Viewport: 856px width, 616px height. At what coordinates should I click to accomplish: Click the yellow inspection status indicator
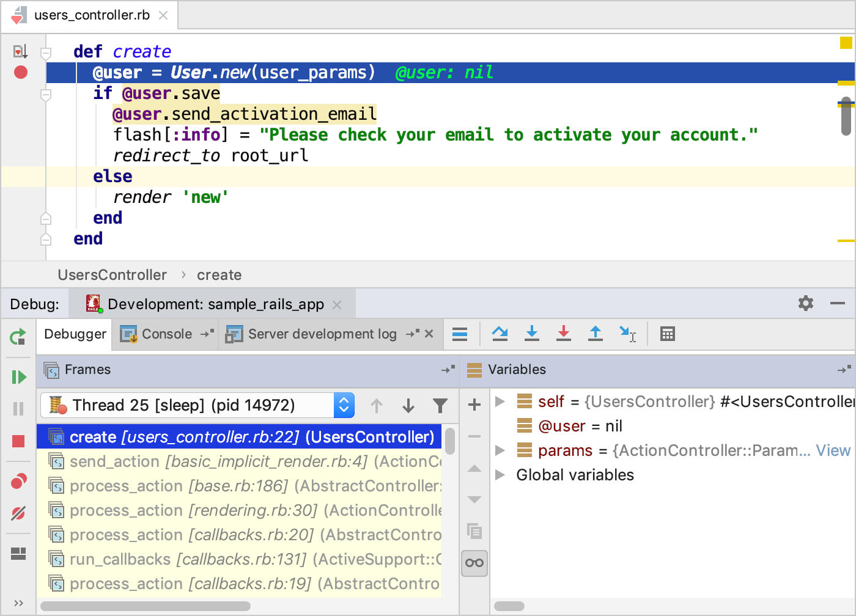pos(846,43)
